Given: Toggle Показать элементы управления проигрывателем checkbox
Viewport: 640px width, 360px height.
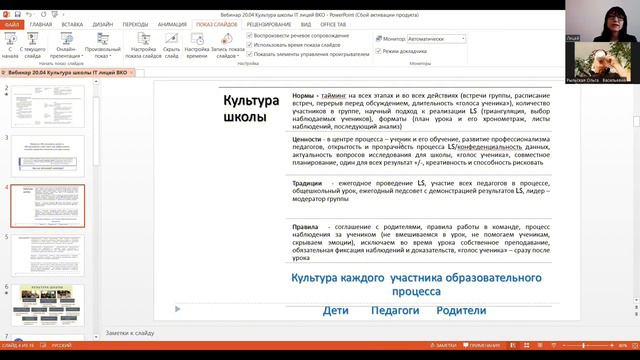Looking at the screenshot, I should [x=249, y=54].
